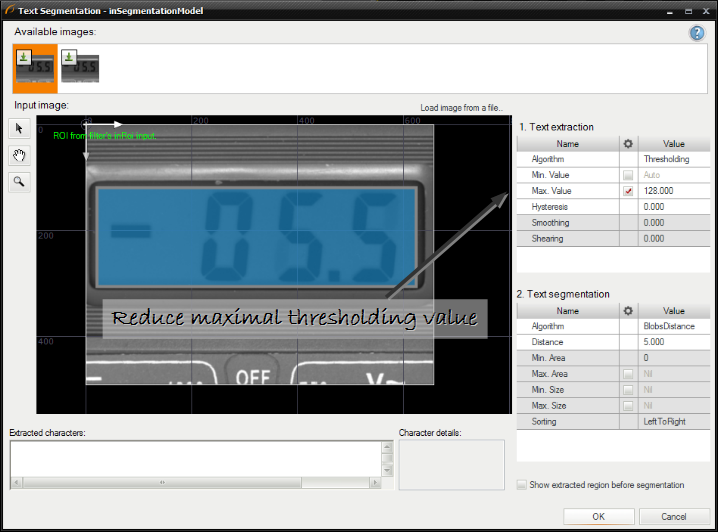
Task: Open the BlobsDistance algorithm dropdown
Action: coord(673,326)
